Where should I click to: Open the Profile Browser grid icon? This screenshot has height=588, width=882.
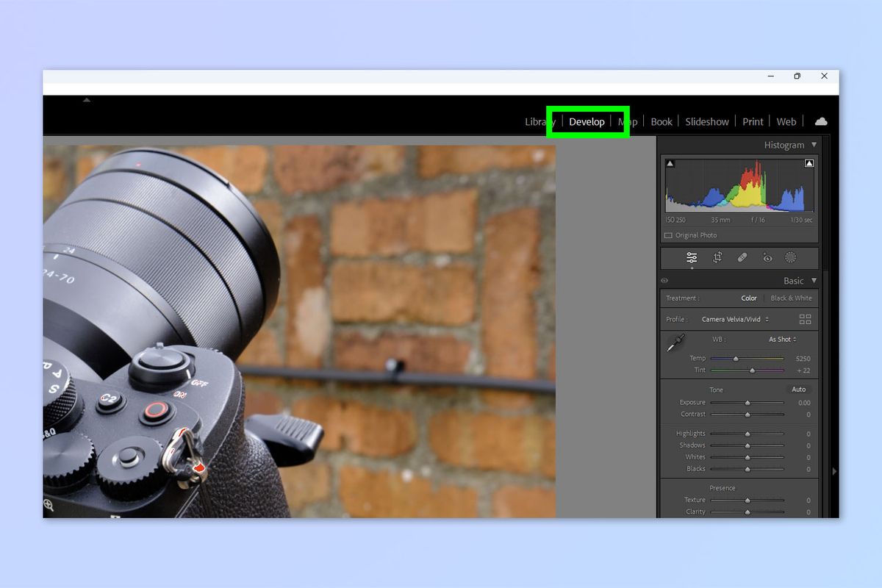tap(806, 319)
